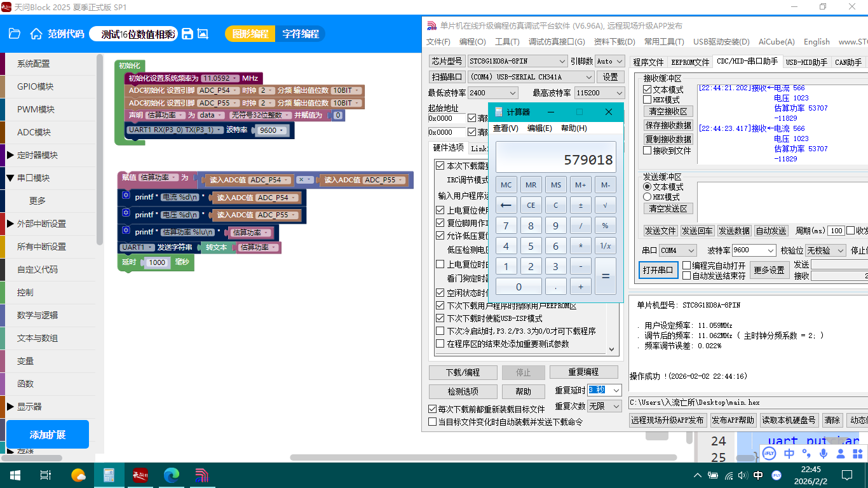
Task: Open Microsoft Edge from the taskbar
Action: click(x=172, y=475)
